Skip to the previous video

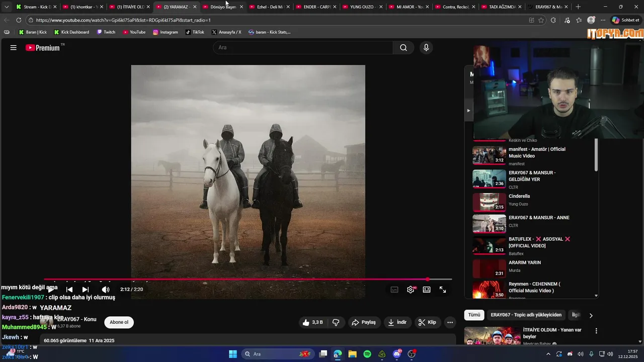click(69, 290)
